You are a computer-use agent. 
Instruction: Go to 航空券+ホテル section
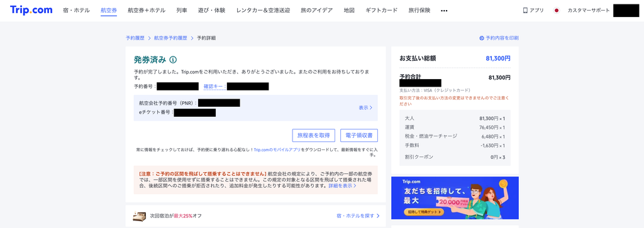pos(147,11)
